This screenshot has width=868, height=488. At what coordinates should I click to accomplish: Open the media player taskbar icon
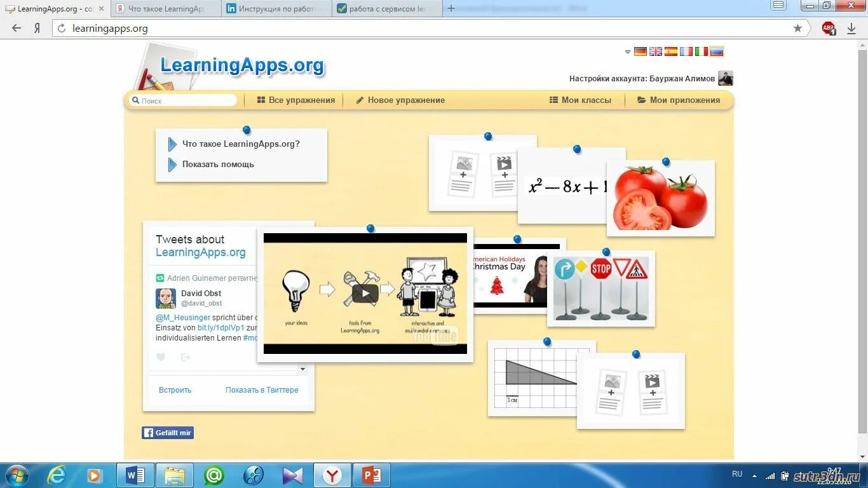(95, 475)
